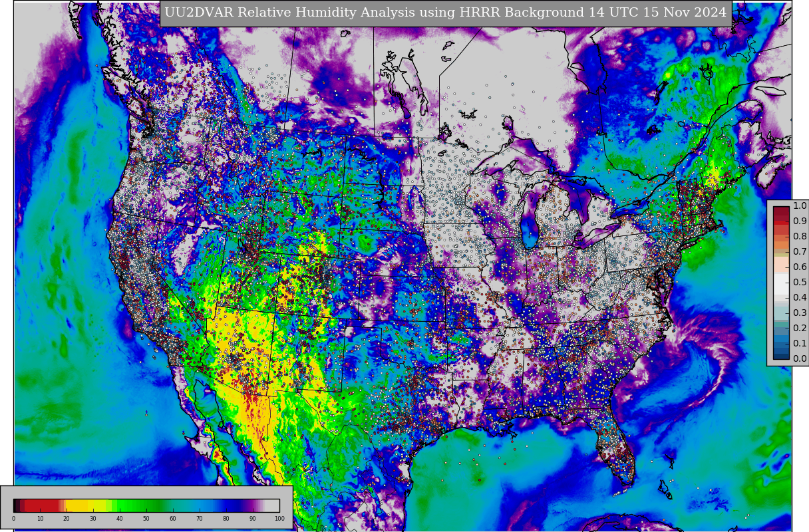
Task: Click the "0.7" label on the vertical colorbar
Action: pos(800,252)
